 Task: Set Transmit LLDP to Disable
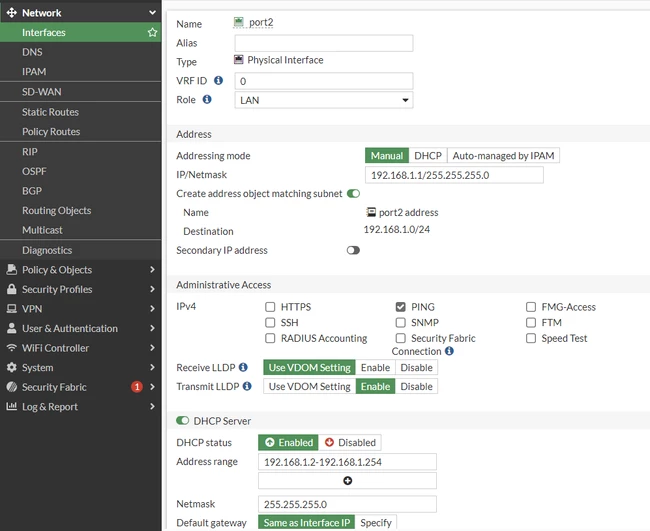click(416, 386)
